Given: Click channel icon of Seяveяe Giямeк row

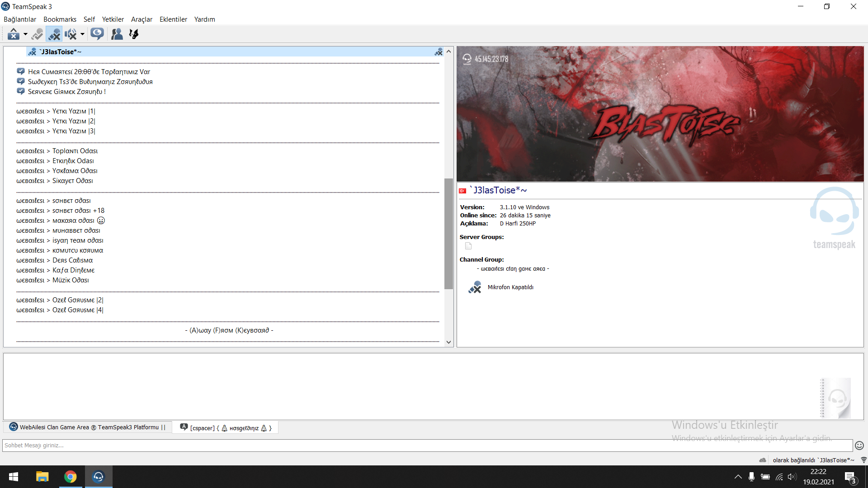Looking at the screenshot, I should [x=21, y=91].
